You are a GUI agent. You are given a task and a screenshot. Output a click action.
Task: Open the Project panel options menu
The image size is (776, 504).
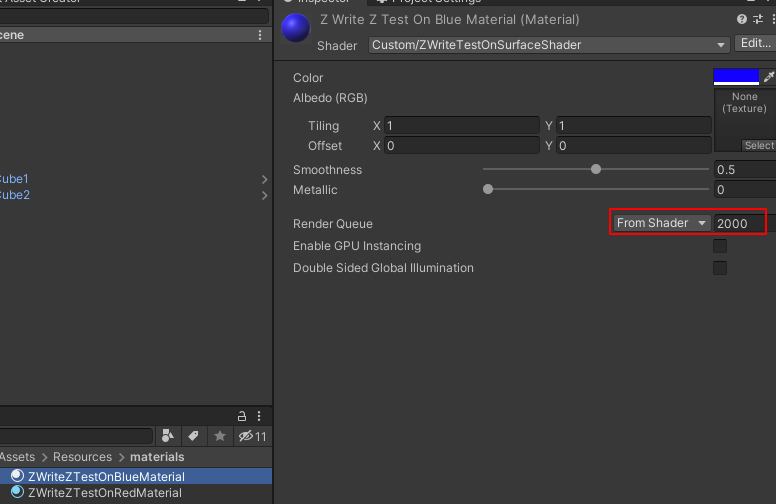click(259, 416)
